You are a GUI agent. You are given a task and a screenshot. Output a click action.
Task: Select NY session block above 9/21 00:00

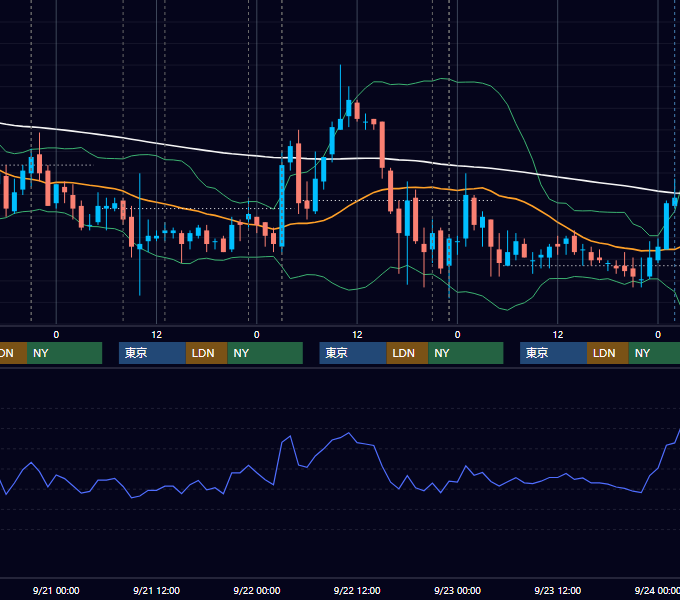pyautogui.click(x=64, y=353)
